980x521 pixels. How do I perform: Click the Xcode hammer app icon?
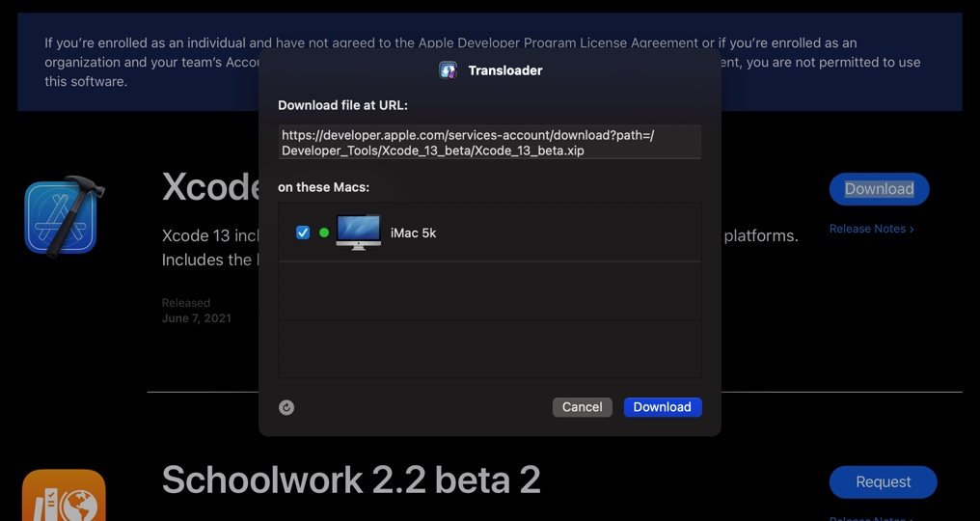pos(64,216)
